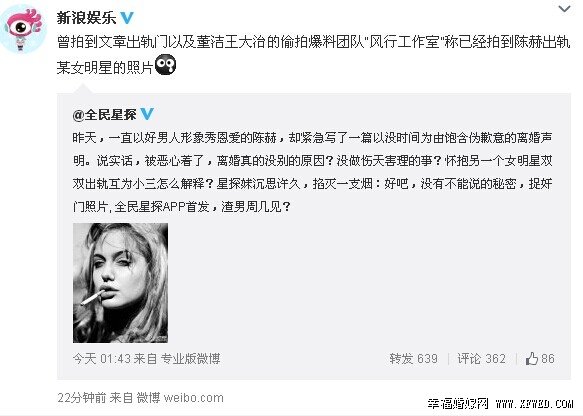The width and height of the screenshot is (583, 416).
Task: Click the quoted repost text body
Action: [x=312, y=172]
